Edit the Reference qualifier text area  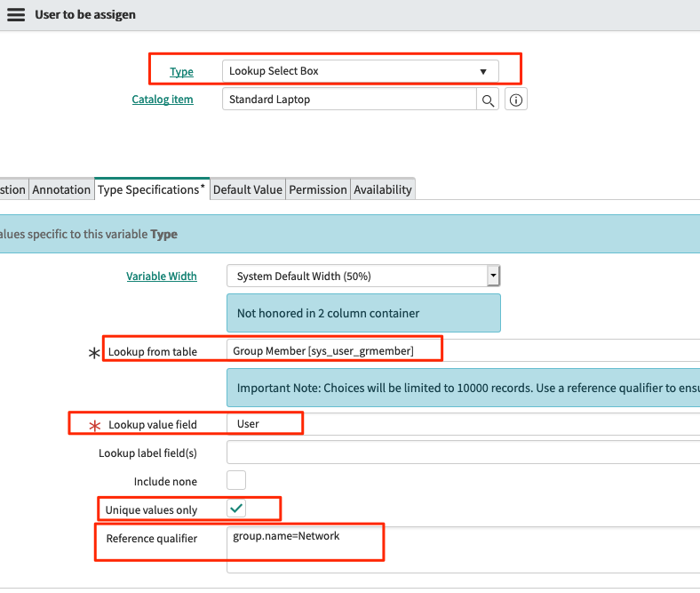464,549
